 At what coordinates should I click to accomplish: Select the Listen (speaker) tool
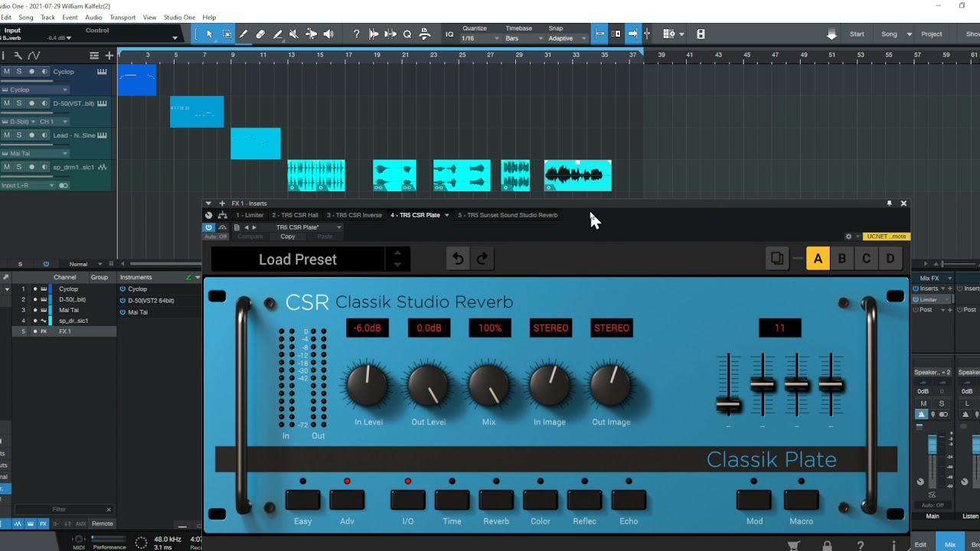(328, 34)
